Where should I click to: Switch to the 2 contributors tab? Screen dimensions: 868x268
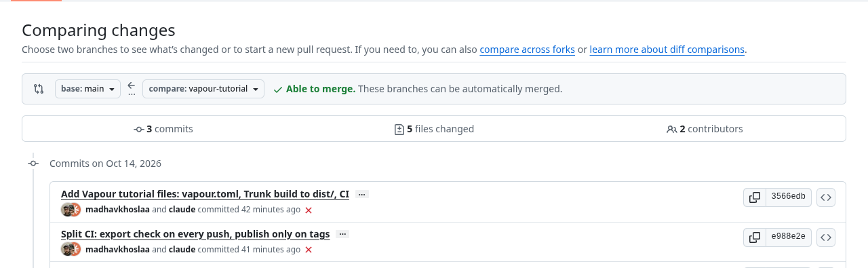[705, 129]
